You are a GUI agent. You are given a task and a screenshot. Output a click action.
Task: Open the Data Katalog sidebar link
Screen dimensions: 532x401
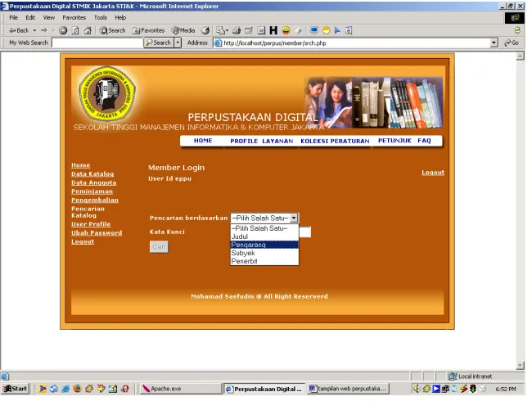tap(92, 174)
